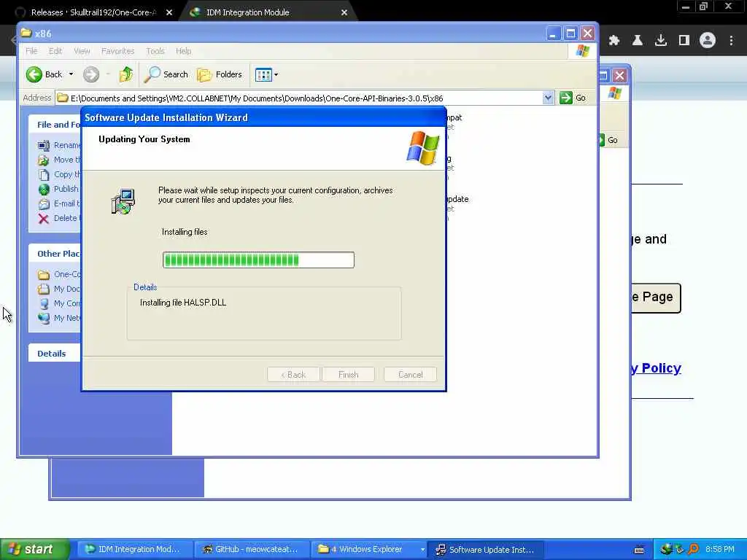Click the Software Update Installation Wizard title bar
This screenshot has width=747, height=560.
click(263, 117)
